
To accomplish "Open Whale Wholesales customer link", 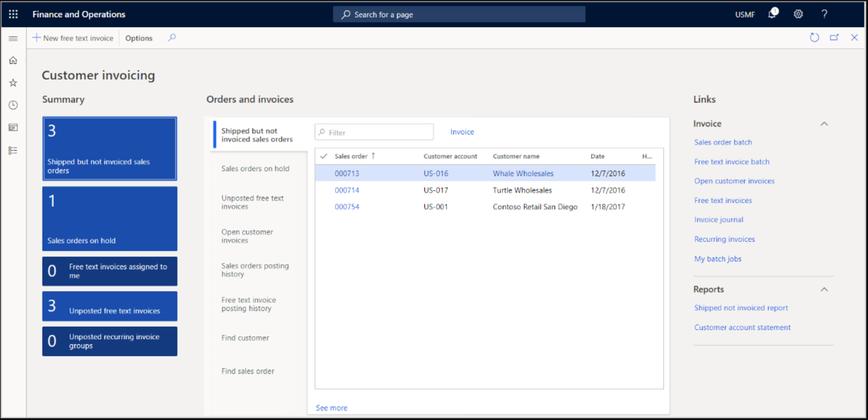I will [523, 174].
